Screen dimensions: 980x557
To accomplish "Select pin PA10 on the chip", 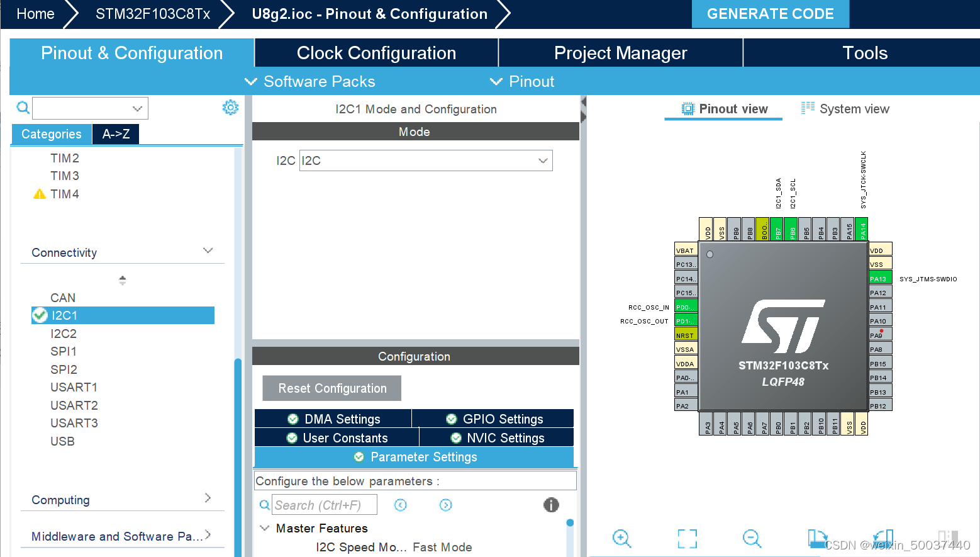I will coord(881,321).
